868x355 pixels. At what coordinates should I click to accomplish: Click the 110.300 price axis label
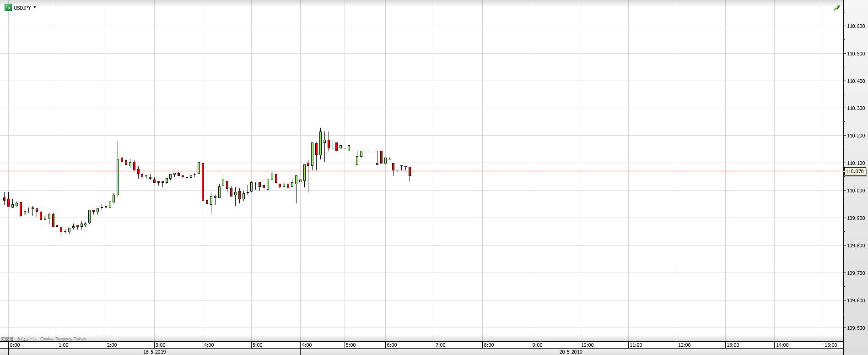pyautogui.click(x=856, y=108)
